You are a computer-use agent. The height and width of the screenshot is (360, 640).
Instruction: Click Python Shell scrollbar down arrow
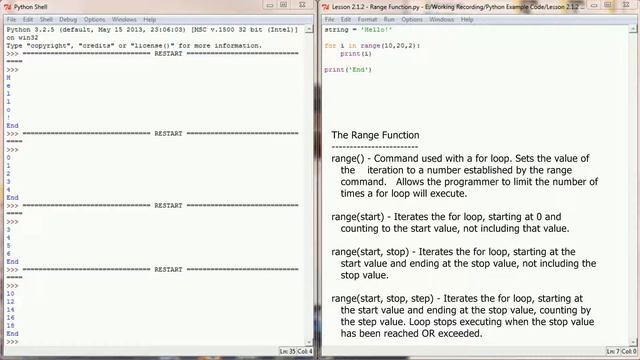[309, 342]
